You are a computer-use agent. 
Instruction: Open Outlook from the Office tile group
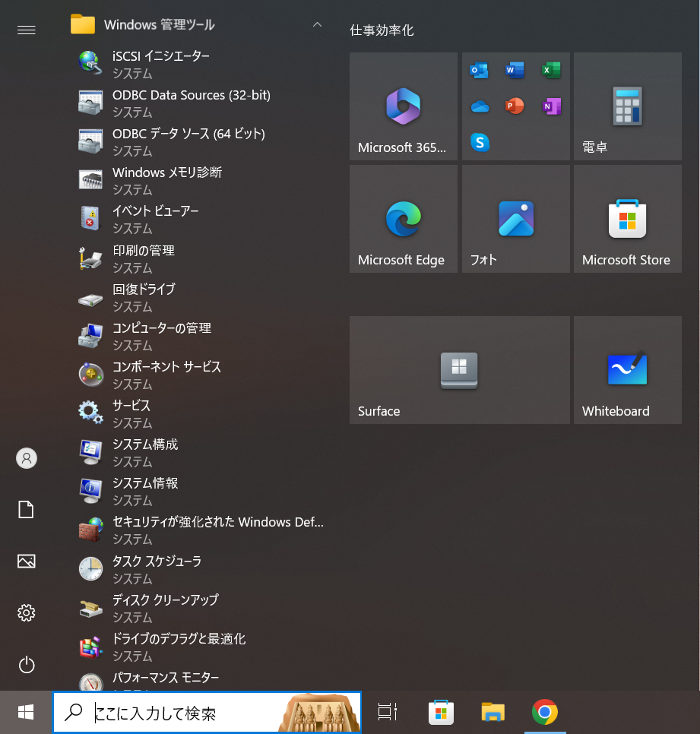coord(479,70)
